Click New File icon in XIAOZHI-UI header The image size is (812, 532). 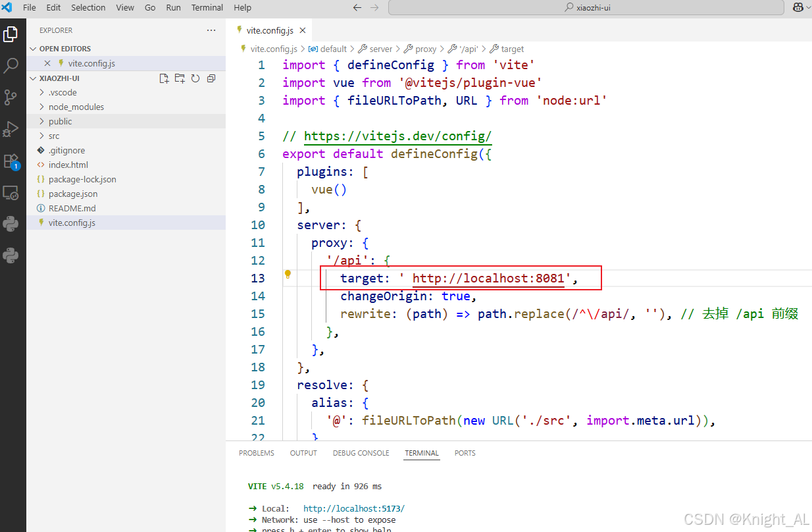click(x=165, y=78)
